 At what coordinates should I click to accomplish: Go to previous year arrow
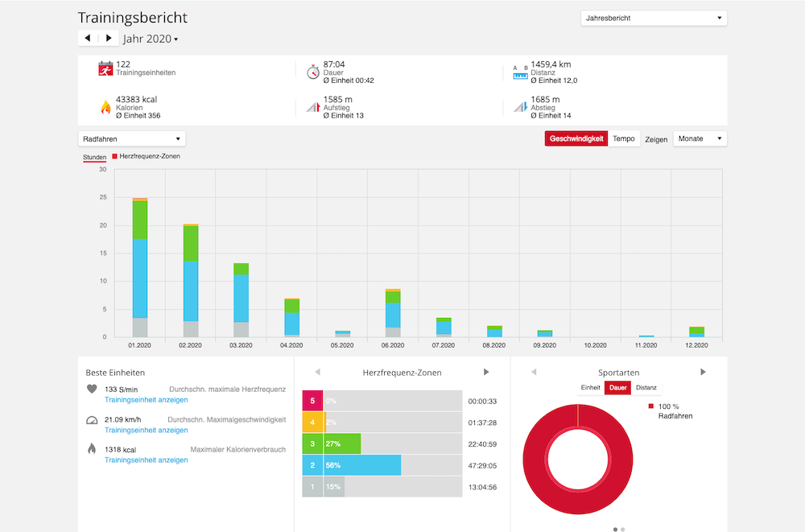(x=88, y=38)
